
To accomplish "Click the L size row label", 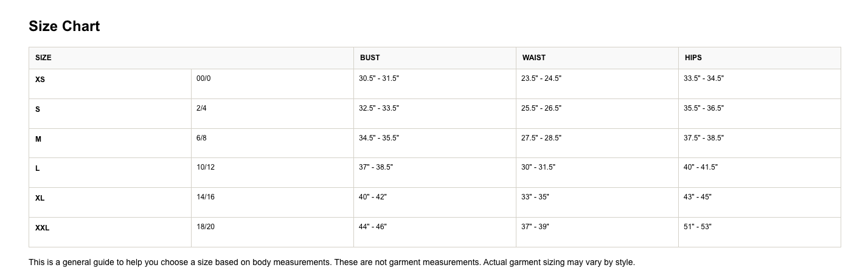I will click(38, 168).
